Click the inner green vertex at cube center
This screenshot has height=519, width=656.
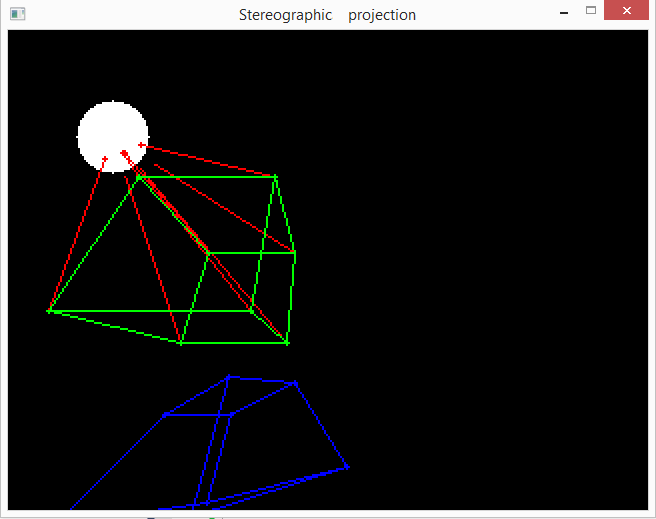coord(208,253)
